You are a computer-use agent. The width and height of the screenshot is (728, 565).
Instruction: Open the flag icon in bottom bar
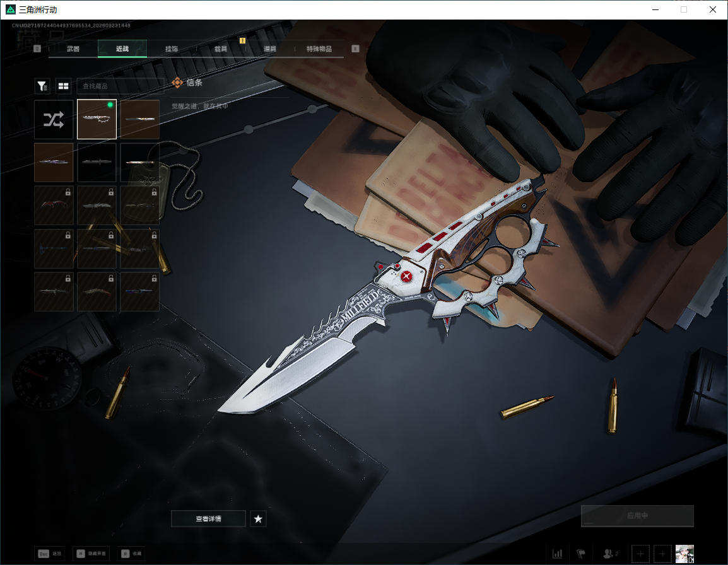pyautogui.click(x=581, y=554)
